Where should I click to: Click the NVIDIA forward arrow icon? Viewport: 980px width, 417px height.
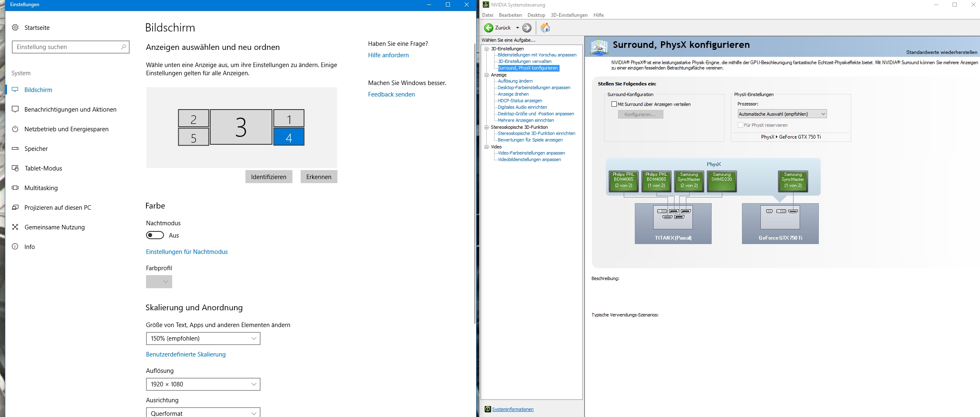pyautogui.click(x=527, y=28)
